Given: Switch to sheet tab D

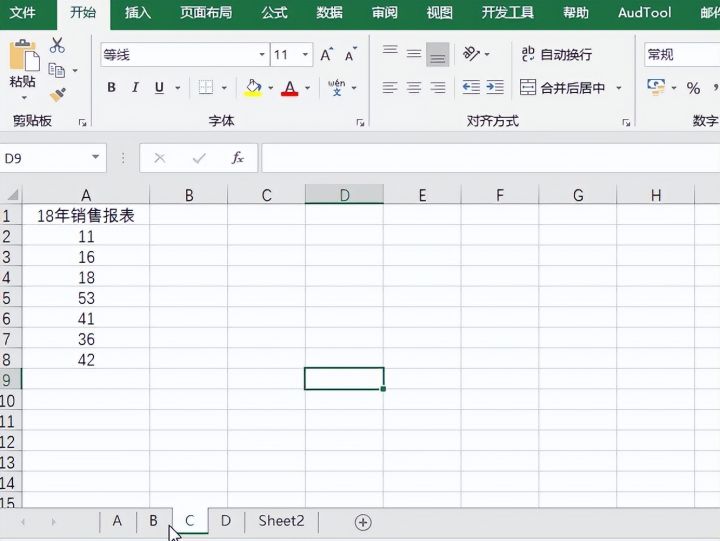Looking at the screenshot, I should (x=225, y=521).
